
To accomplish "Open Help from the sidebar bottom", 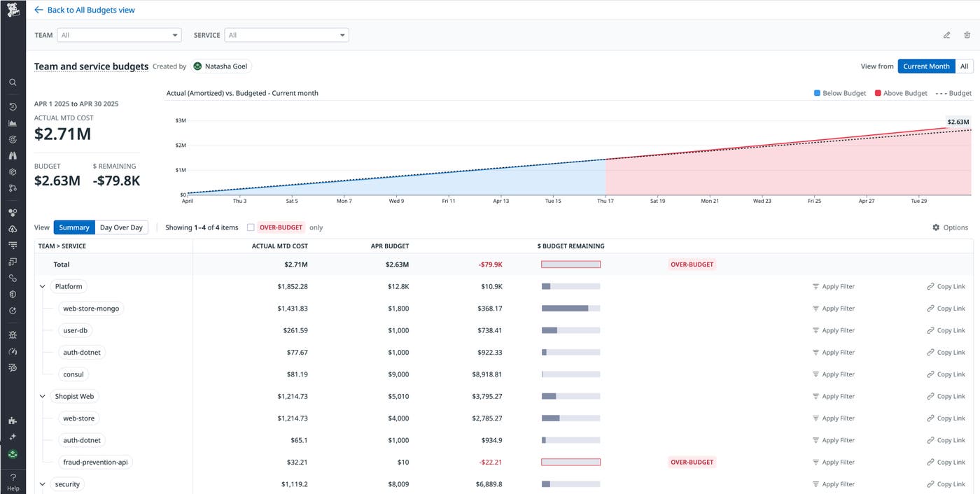I will [13, 481].
